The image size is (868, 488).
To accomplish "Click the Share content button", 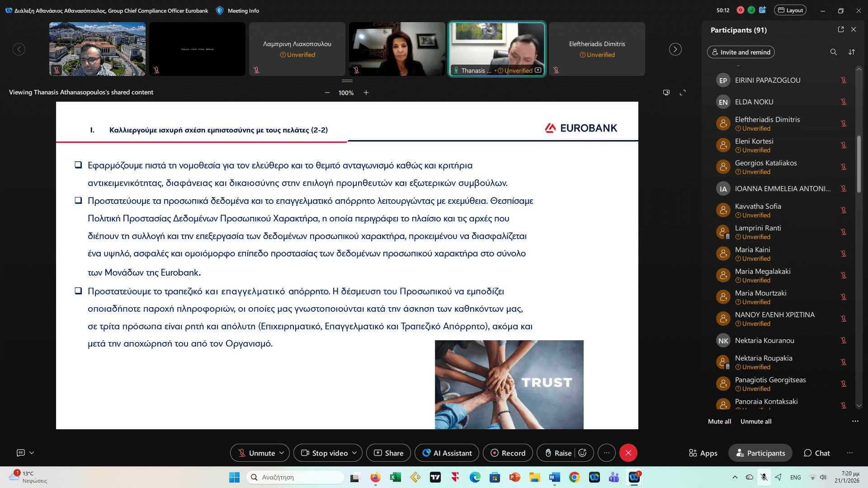I will tap(388, 453).
